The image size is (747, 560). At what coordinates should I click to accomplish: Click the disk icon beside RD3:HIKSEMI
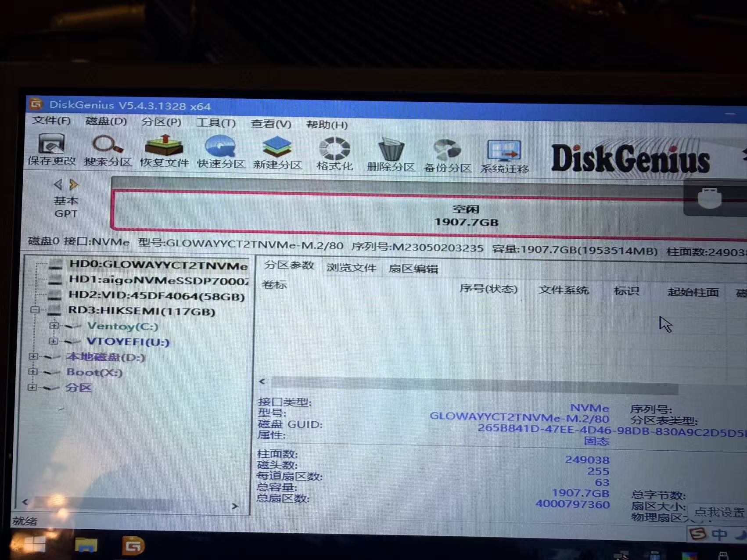54,310
